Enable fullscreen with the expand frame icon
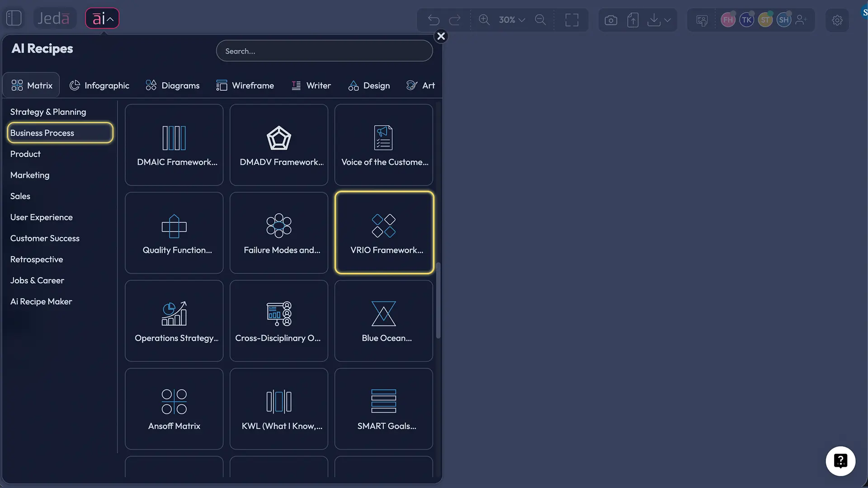This screenshot has width=868, height=488. pyautogui.click(x=571, y=20)
